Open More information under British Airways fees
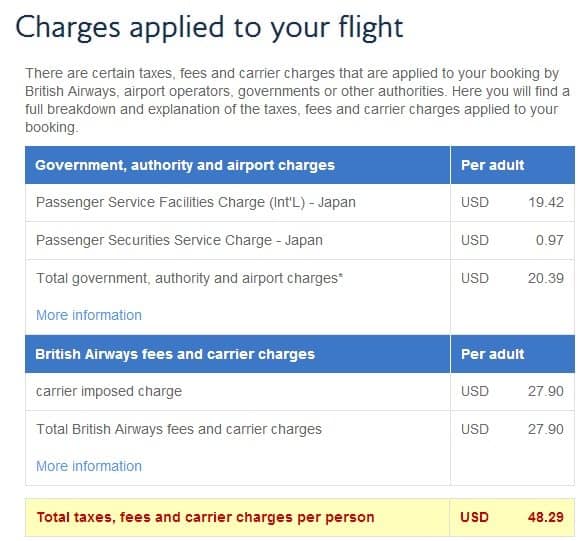Viewport: 578px width, 541px height. coord(89,466)
